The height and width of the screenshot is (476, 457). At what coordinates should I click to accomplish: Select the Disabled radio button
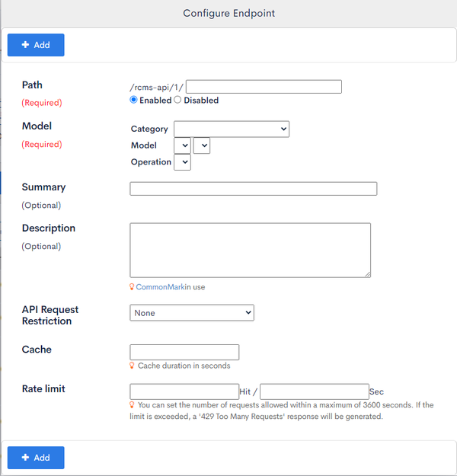click(177, 100)
